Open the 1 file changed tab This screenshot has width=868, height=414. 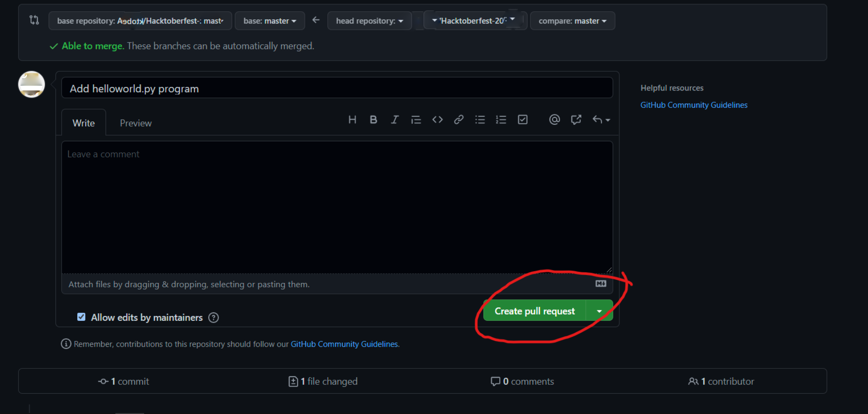point(323,382)
